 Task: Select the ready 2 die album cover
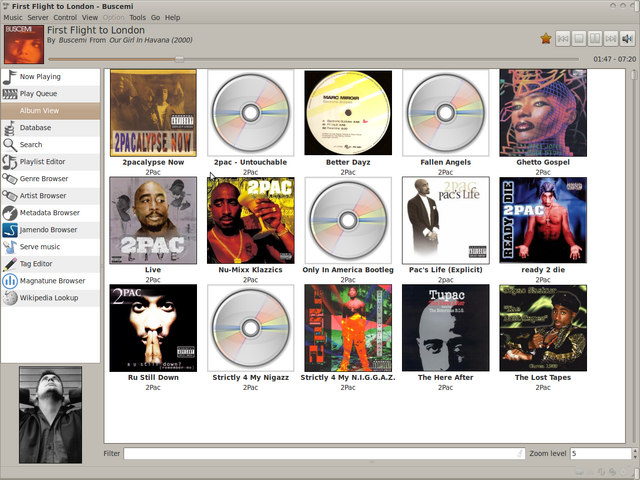click(543, 220)
